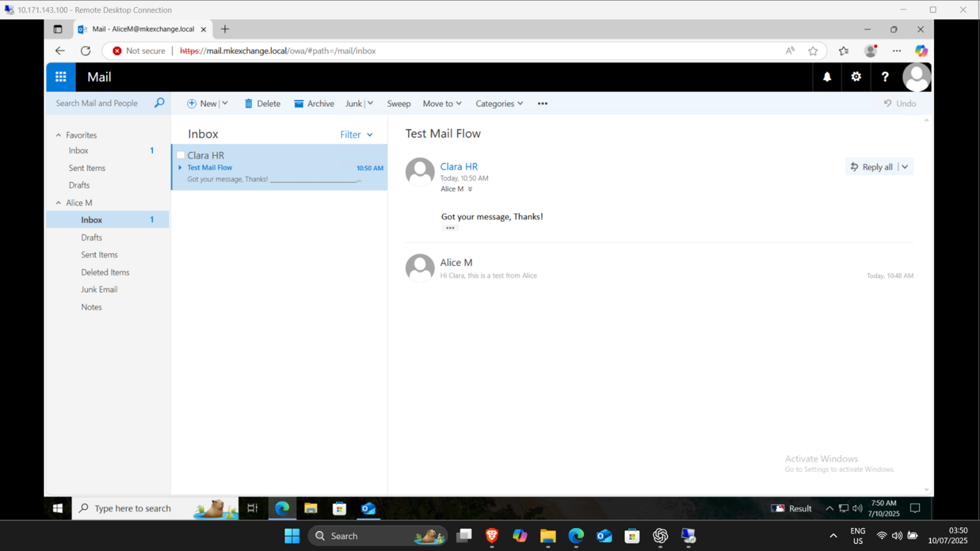This screenshot has height=551, width=980.
Task: Expand the Test Mail Flow conversation arrow
Action: pos(180,167)
